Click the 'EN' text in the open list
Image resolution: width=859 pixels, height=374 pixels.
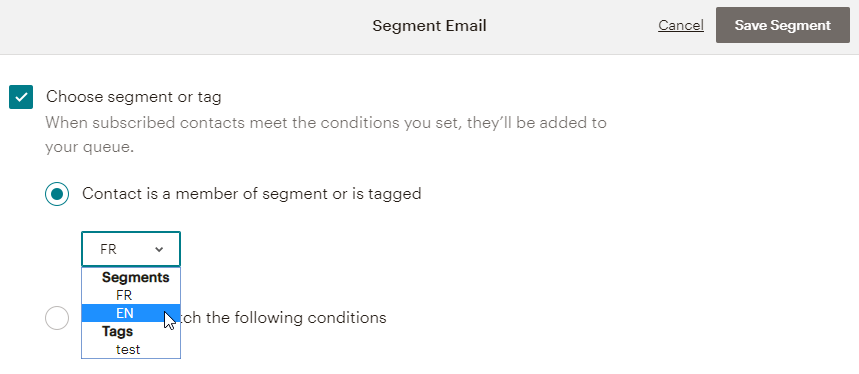click(x=125, y=313)
